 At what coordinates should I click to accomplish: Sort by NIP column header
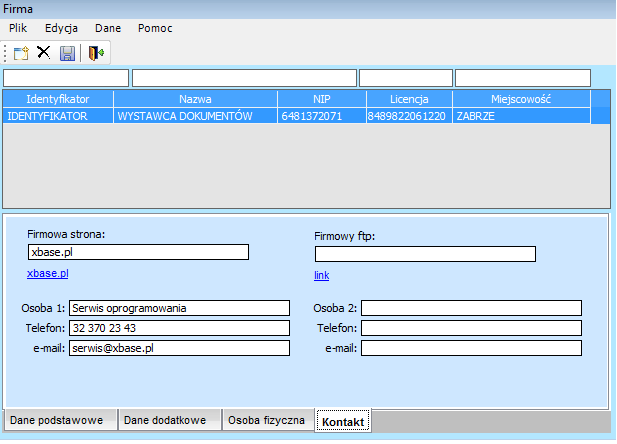pos(321,99)
